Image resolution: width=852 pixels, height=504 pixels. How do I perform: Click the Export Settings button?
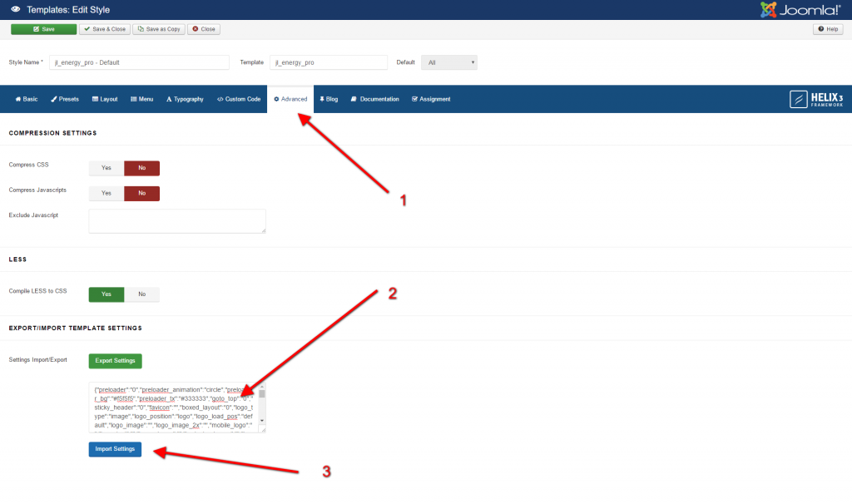[115, 360]
